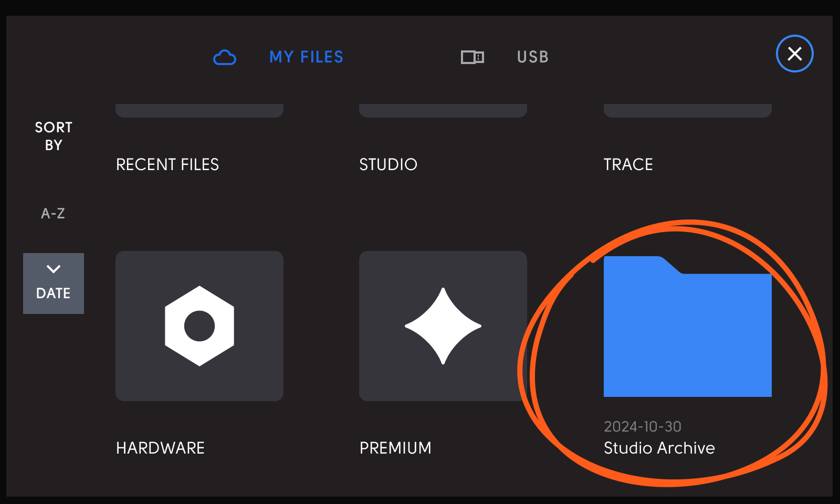Open the PREMIUM star tile
840x504 pixels.
coord(443,326)
